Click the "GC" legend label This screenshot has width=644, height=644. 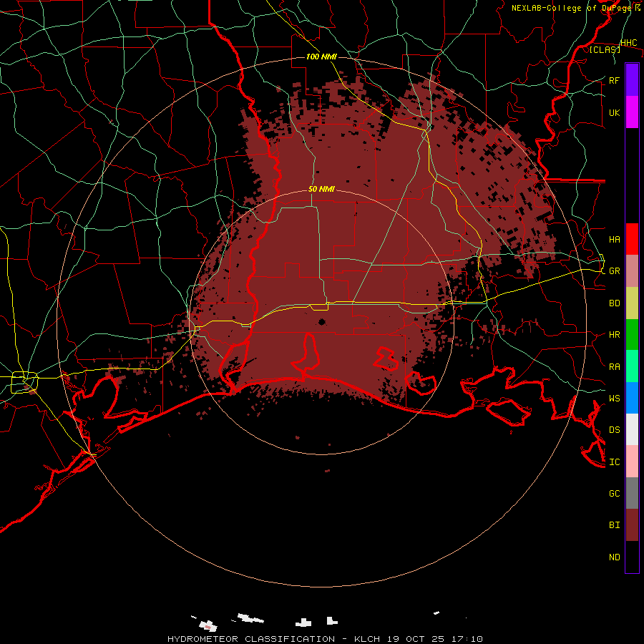tap(614, 493)
